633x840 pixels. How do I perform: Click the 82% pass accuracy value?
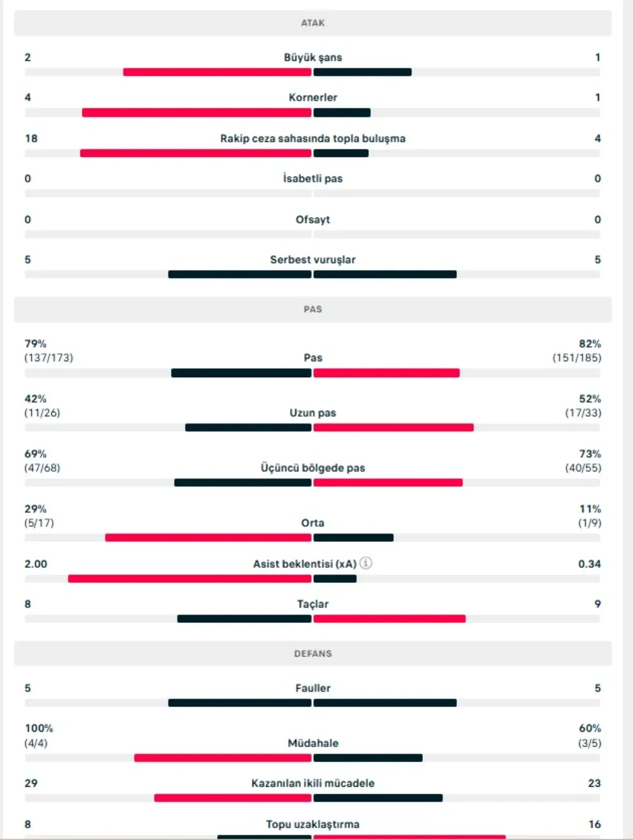click(x=589, y=344)
